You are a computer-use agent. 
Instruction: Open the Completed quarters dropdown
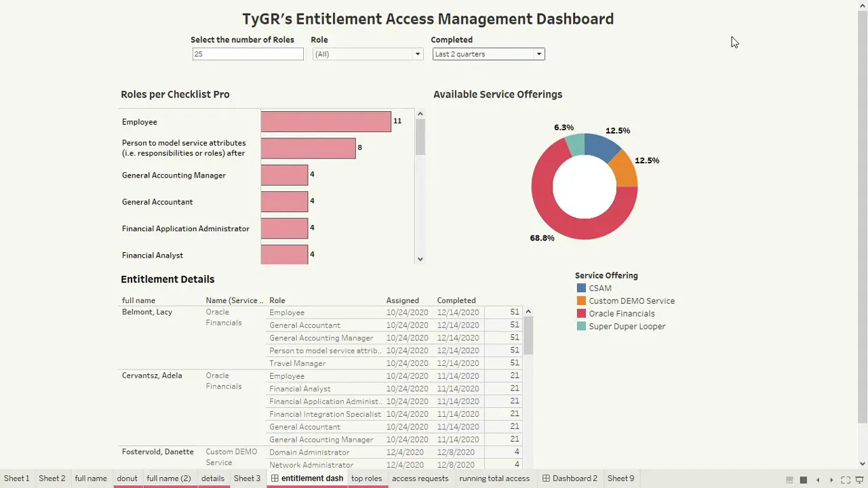538,54
